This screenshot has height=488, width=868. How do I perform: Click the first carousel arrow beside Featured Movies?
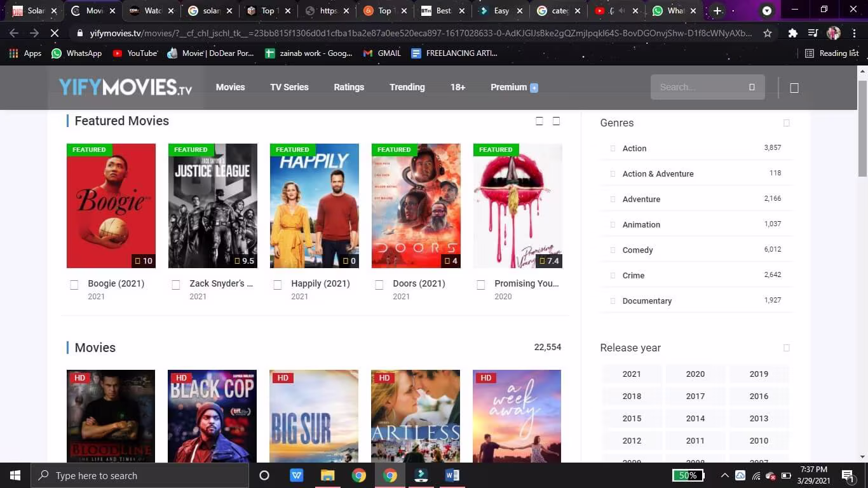[x=539, y=121]
